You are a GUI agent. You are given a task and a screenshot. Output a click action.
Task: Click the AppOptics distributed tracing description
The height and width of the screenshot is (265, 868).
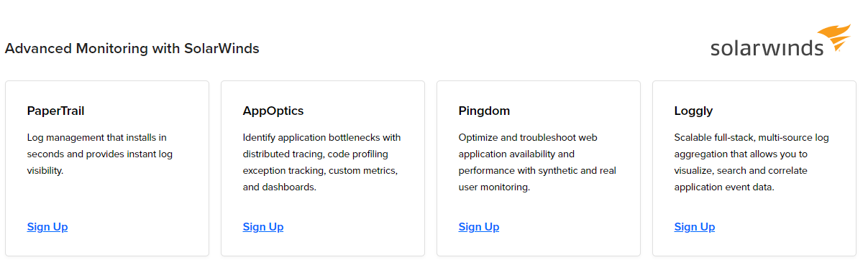pos(322,162)
